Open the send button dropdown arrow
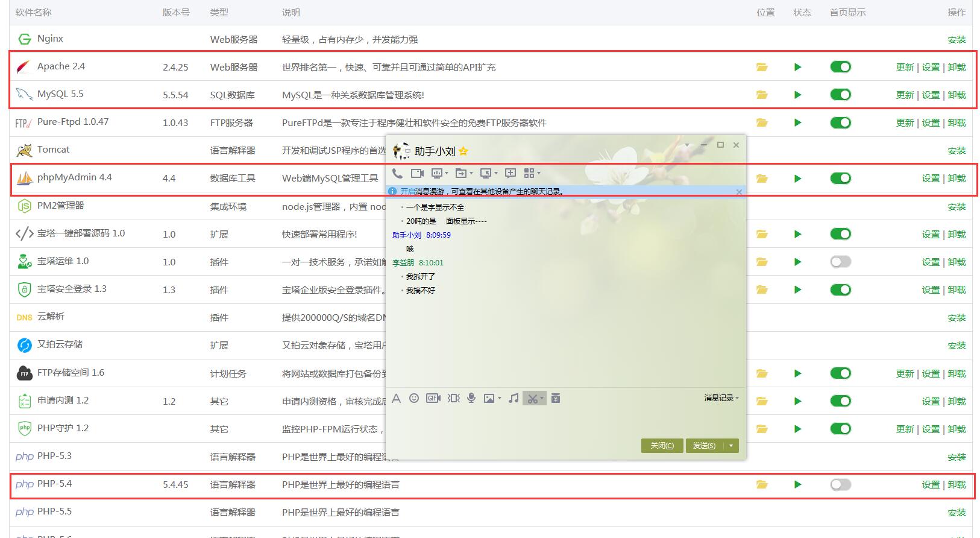Screen dimensions: 980x538 [x=730, y=446]
